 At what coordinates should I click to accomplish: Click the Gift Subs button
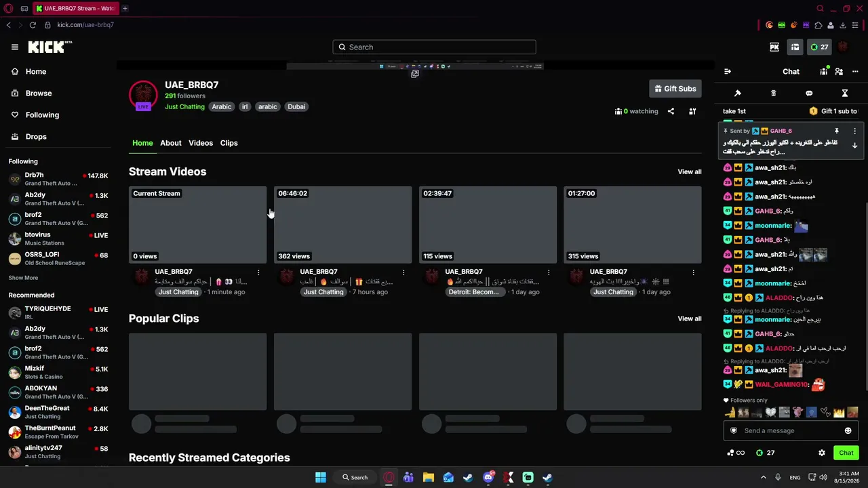(x=675, y=89)
